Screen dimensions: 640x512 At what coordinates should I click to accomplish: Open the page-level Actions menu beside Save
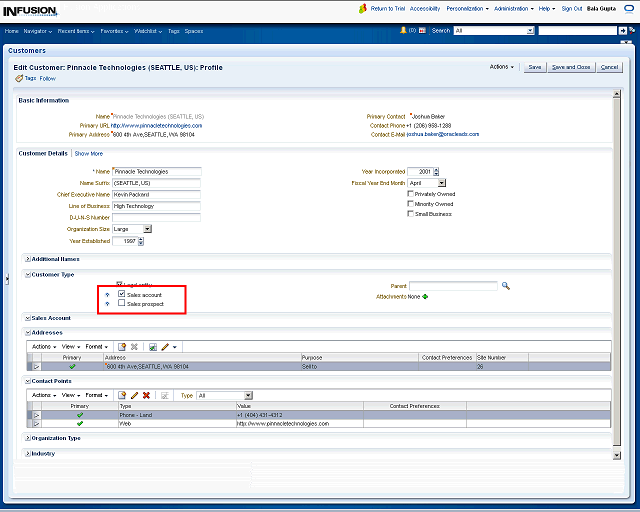click(502, 67)
